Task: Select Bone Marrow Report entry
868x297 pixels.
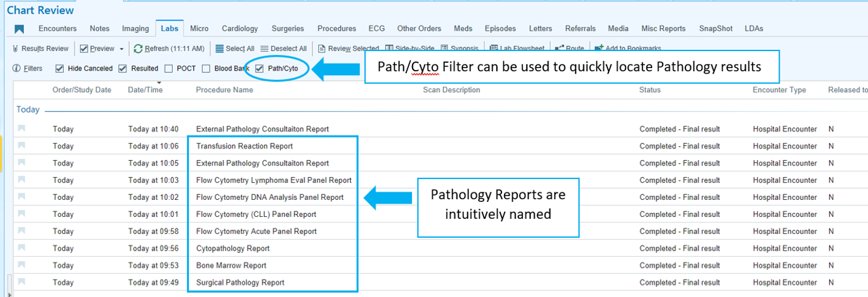Action: click(x=231, y=265)
